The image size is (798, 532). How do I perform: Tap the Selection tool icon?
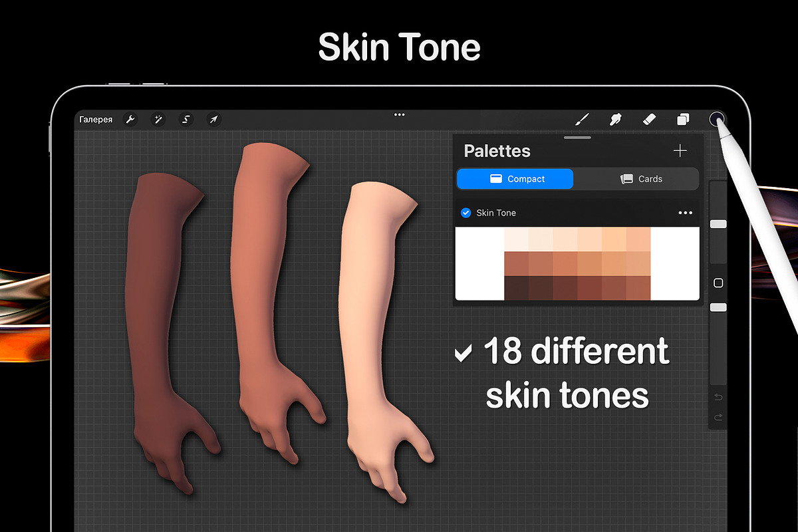186,120
